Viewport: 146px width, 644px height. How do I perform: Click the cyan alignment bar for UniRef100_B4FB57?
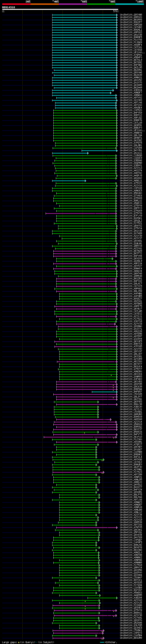[104, 392]
